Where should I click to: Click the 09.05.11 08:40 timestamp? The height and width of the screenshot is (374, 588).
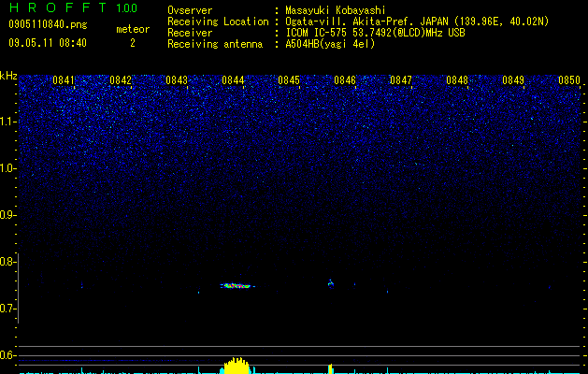click(x=48, y=43)
